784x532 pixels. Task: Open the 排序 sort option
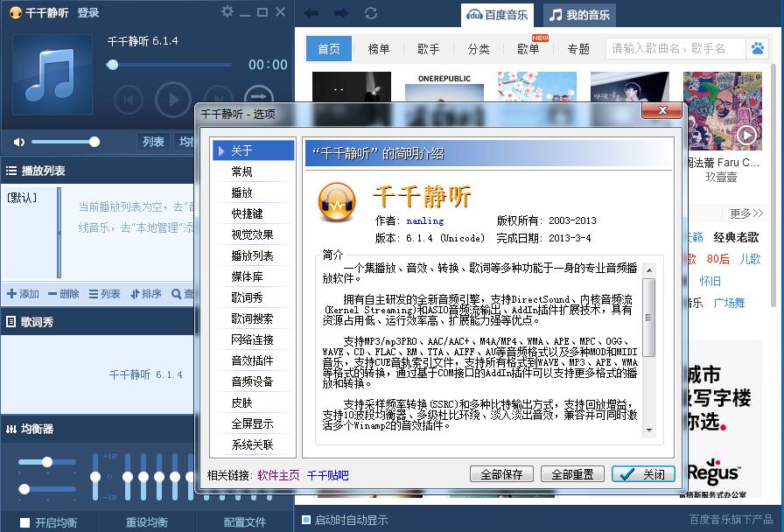pyautogui.click(x=145, y=294)
